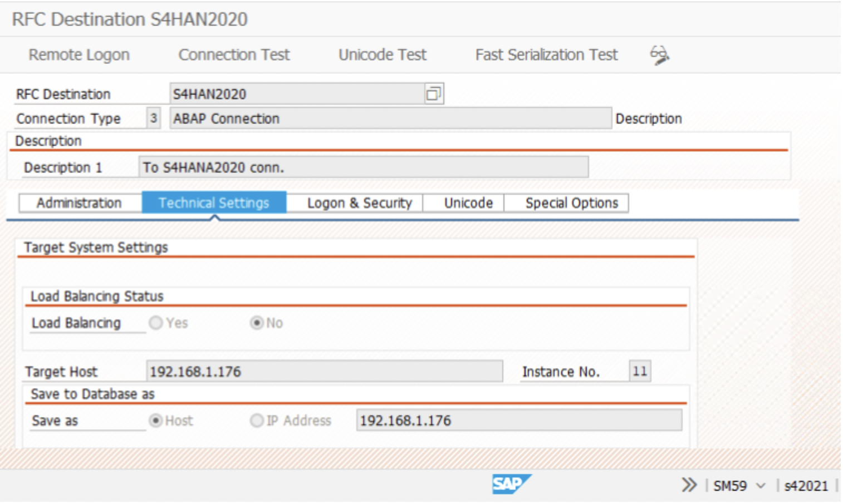Click the RFC Destination input field
Screen dimensions: 843x504
[306, 93]
